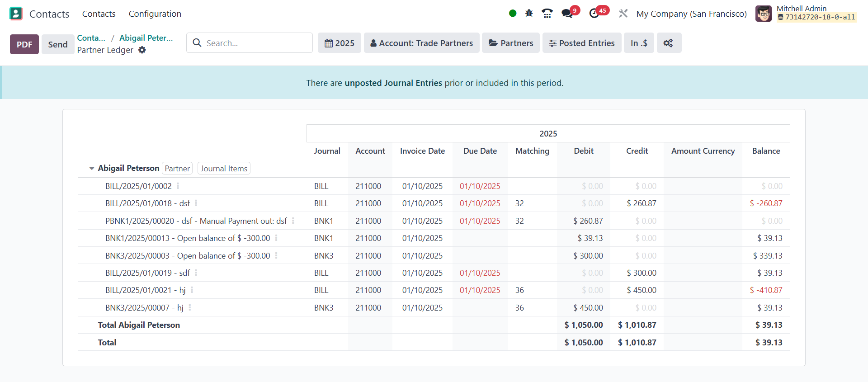Open the report options cogs button
Viewport: 868px width, 382px height.
pos(668,43)
